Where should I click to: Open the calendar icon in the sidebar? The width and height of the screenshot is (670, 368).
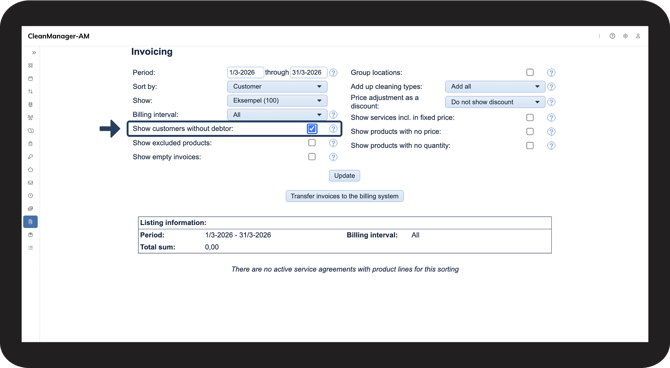pos(30,79)
